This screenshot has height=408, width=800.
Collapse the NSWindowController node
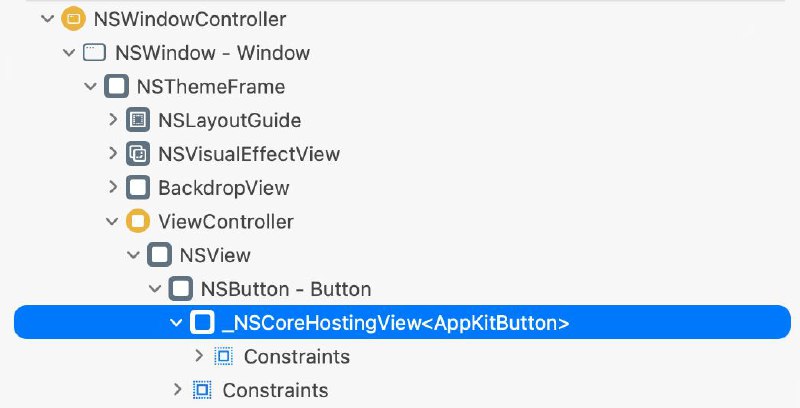47,18
